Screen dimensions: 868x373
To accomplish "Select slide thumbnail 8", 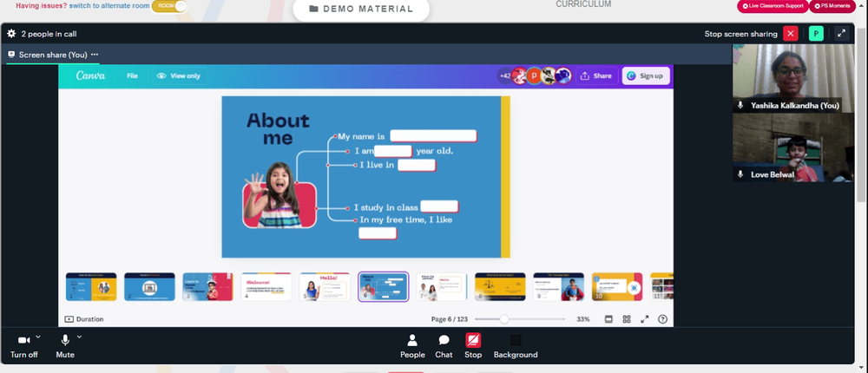I will pos(500,286).
